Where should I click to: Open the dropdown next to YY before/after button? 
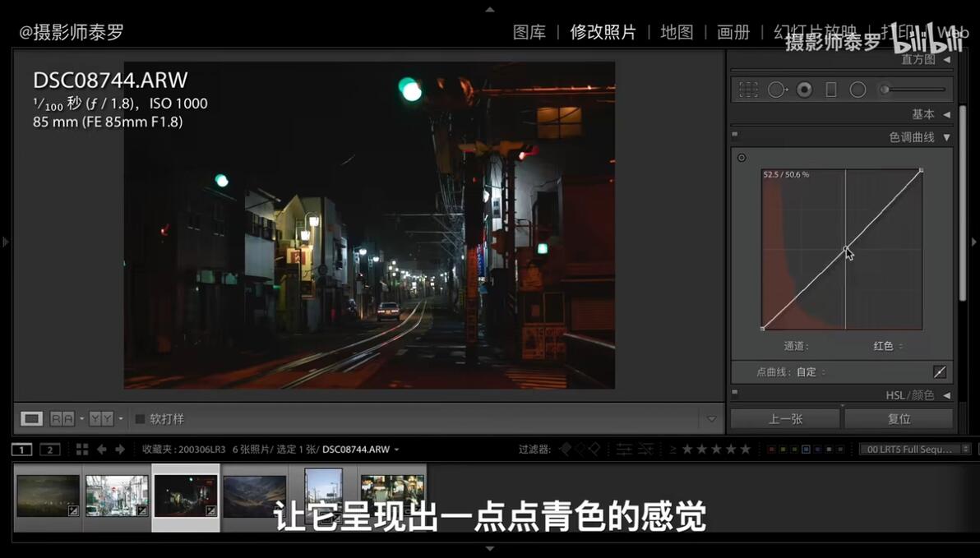pyautogui.click(x=121, y=418)
